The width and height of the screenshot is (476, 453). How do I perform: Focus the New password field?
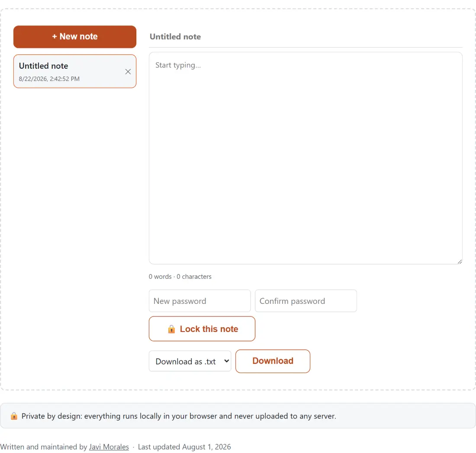click(x=200, y=301)
